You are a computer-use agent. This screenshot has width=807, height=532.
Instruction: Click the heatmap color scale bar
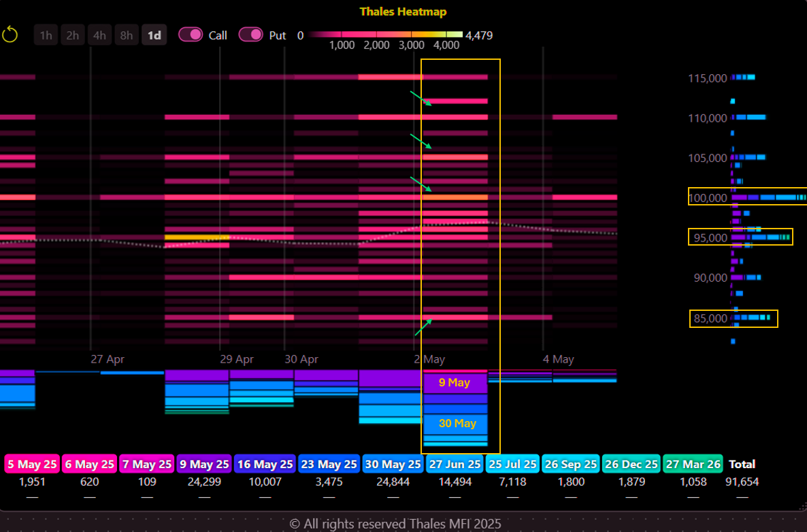tap(386, 35)
